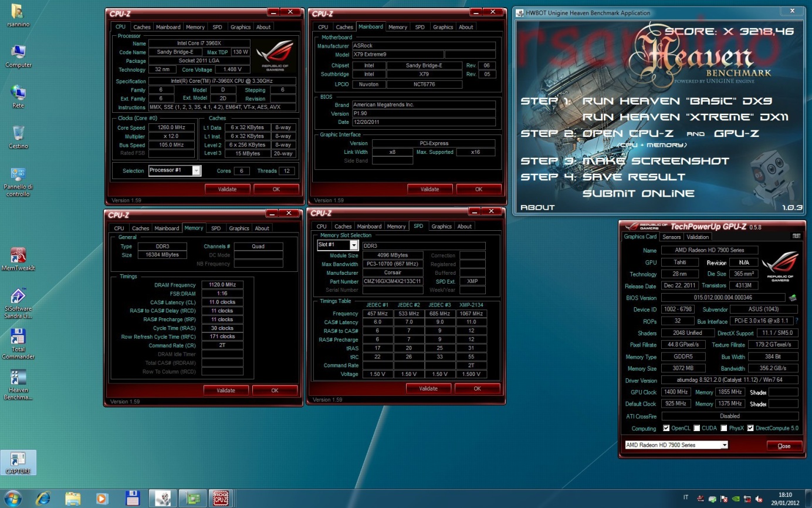The width and height of the screenshot is (812, 508).
Task: Click the BIOS save chip icon in GPU-Z
Action: click(793, 298)
